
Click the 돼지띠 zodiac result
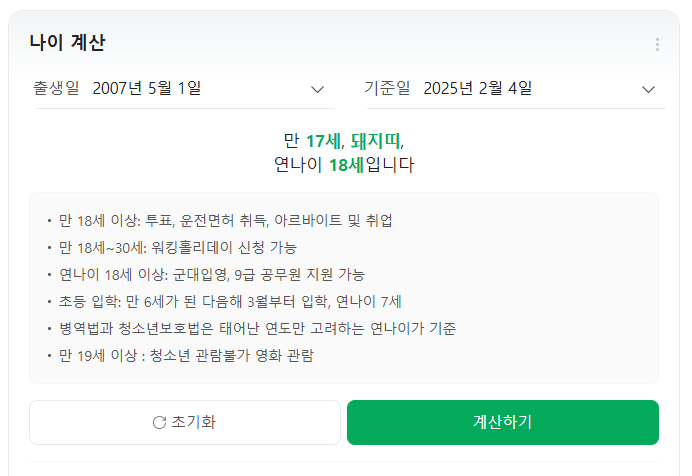point(376,141)
